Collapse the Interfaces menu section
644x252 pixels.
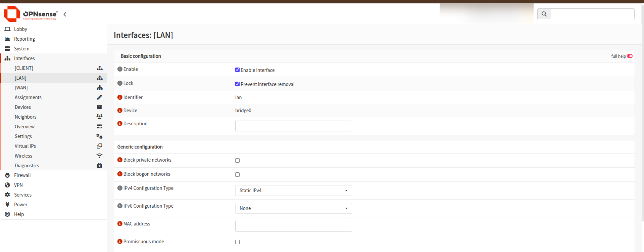pyautogui.click(x=53, y=58)
